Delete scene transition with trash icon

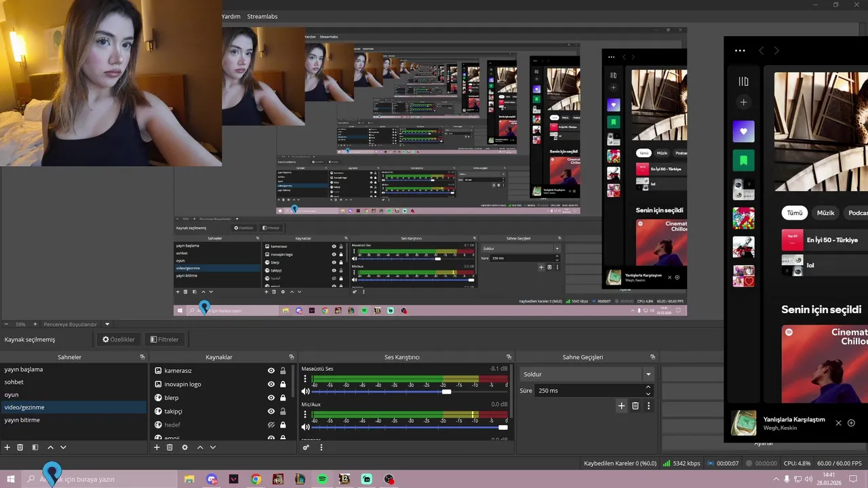(635, 406)
